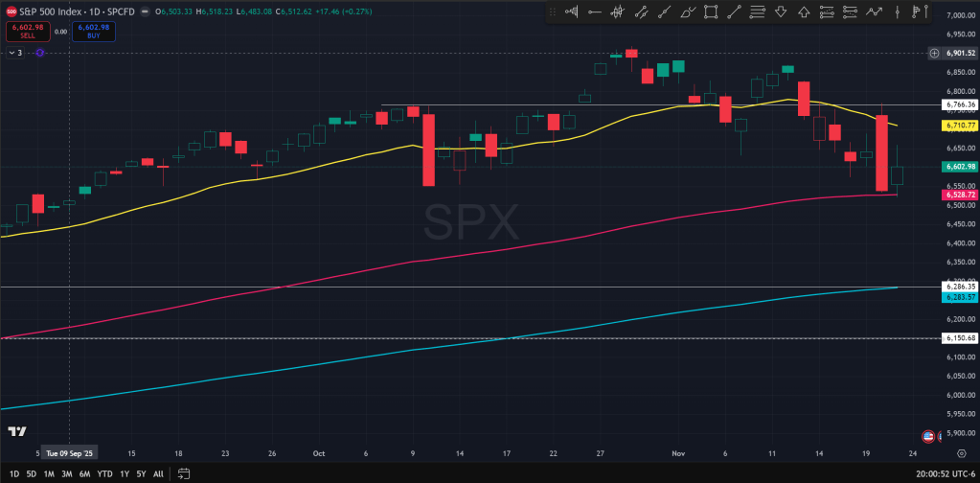This screenshot has height=483, width=980.
Task: Select the zigzag path drawing tool
Action: point(874,12)
